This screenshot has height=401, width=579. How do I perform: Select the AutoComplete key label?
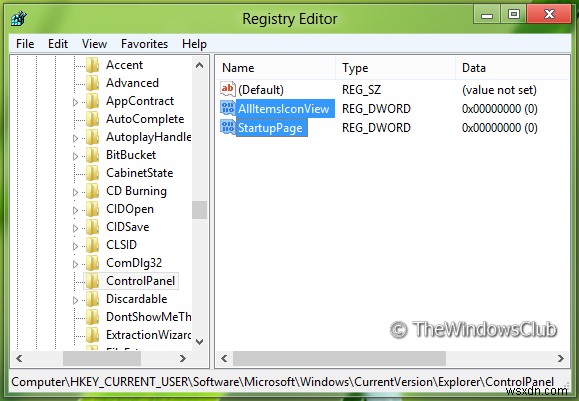click(x=145, y=119)
